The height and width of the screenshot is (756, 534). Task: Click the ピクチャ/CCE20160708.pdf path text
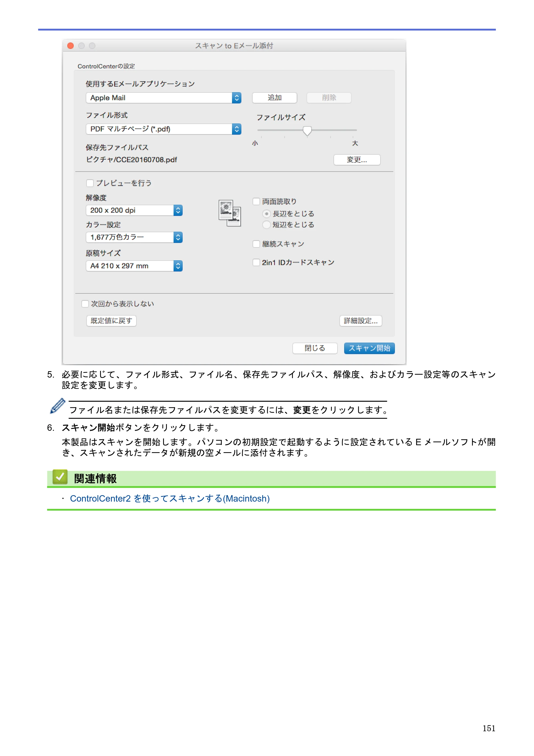[131, 160]
